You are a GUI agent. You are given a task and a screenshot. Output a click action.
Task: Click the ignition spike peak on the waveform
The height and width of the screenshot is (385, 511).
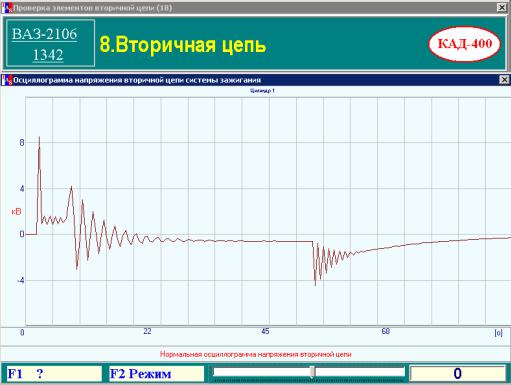(39, 137)
